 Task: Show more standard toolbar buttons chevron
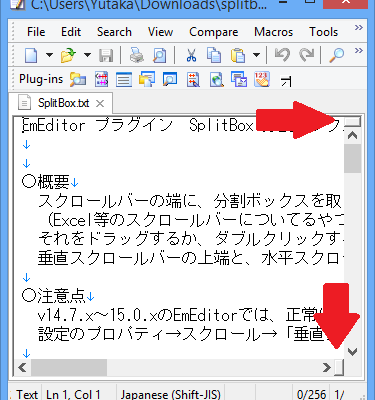(359, 51)
